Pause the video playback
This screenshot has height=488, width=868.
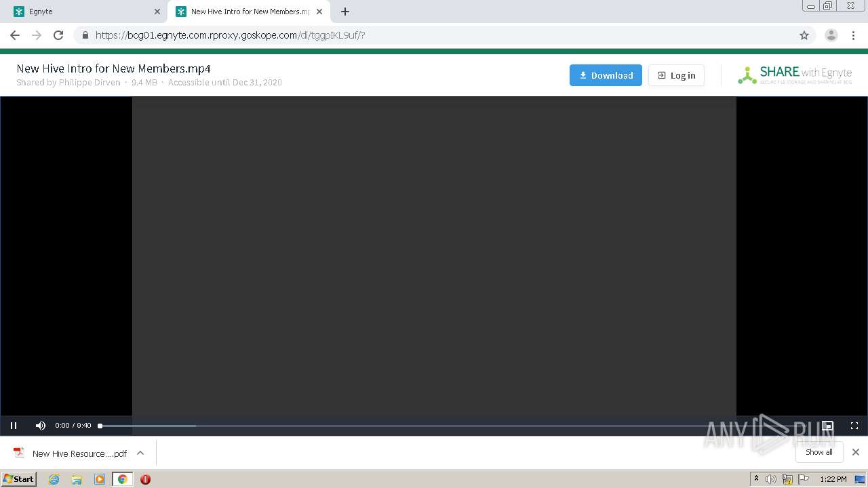14,426
